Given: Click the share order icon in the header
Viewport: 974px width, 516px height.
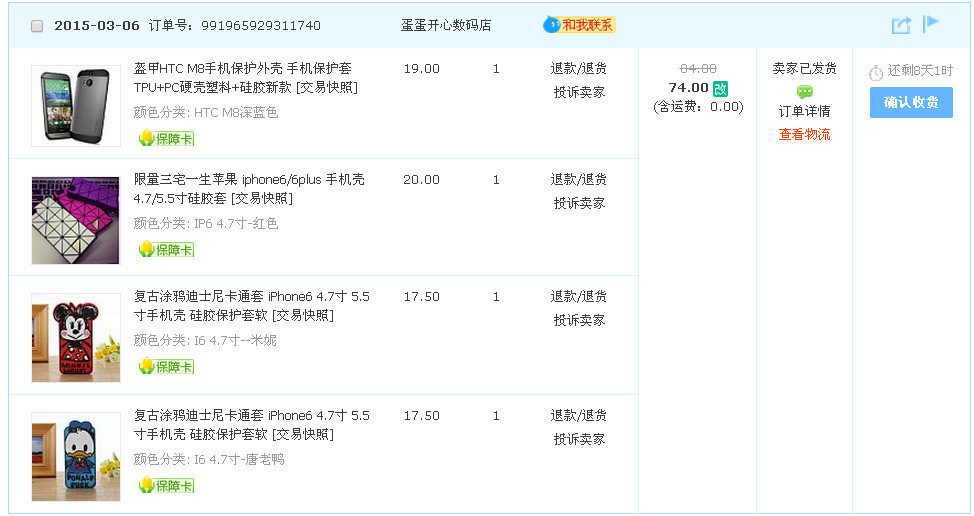Looking at the screenshot, I should click(901, 25).
